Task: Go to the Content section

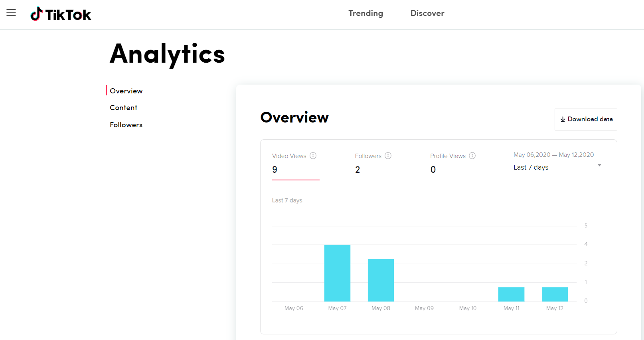Action: coord(123,108)
